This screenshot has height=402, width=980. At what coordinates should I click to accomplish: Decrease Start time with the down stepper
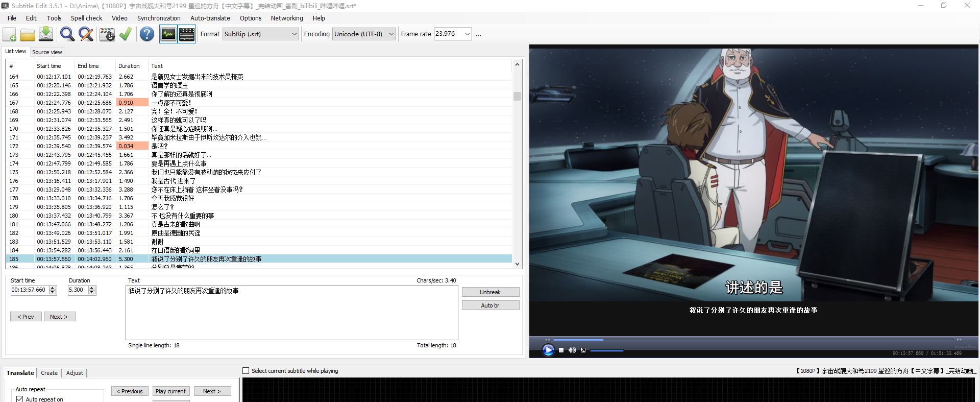click(53, 292)
